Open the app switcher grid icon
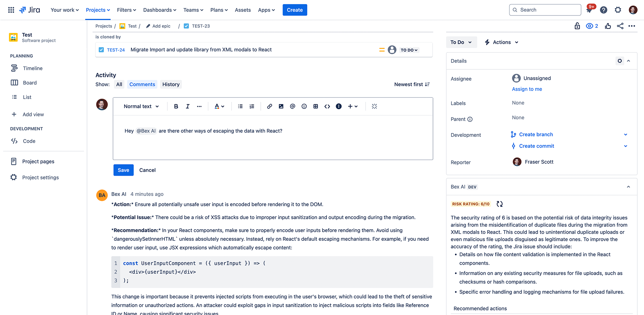 point(11,10)
